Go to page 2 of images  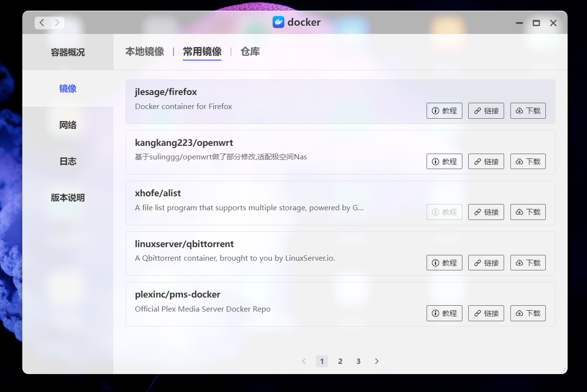340,361
